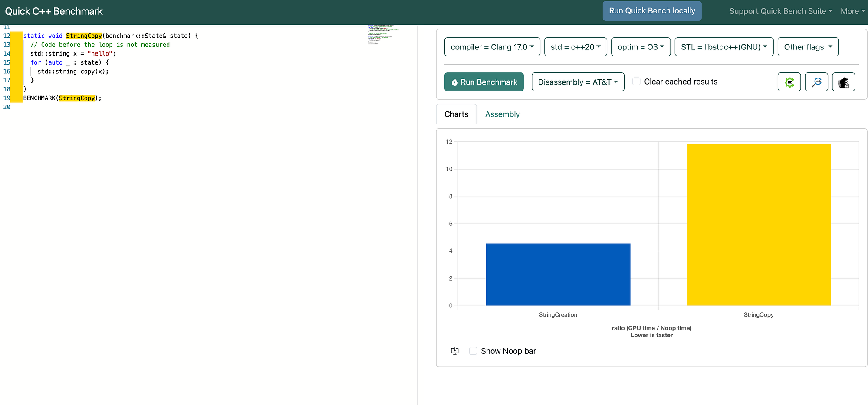Open the optim = O3 dropdown
Image resolution: width=868 pixels, height=405 pixels.
(641, 47)
